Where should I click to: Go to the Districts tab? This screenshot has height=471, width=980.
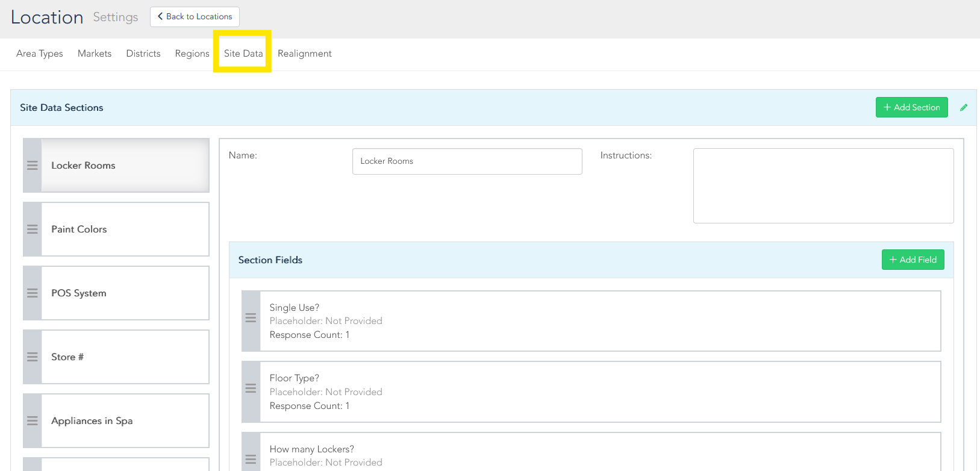pyautogui.click(x=143, y=54)
